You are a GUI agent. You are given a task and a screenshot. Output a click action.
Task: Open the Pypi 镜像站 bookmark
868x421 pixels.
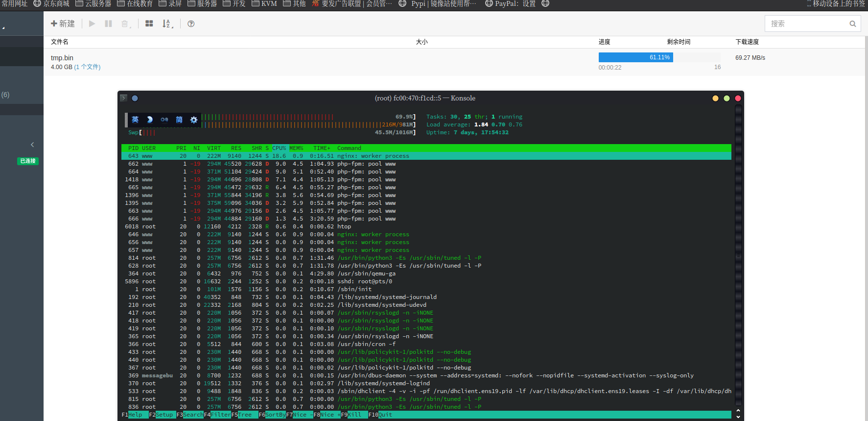(438, 4)
